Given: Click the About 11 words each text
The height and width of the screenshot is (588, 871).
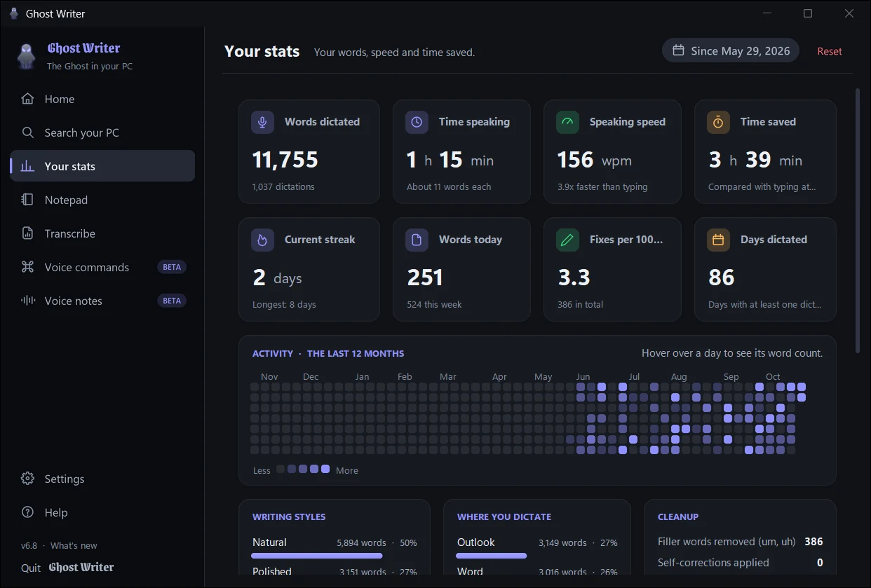Looking at the screenshot, I should click(449, 187).
